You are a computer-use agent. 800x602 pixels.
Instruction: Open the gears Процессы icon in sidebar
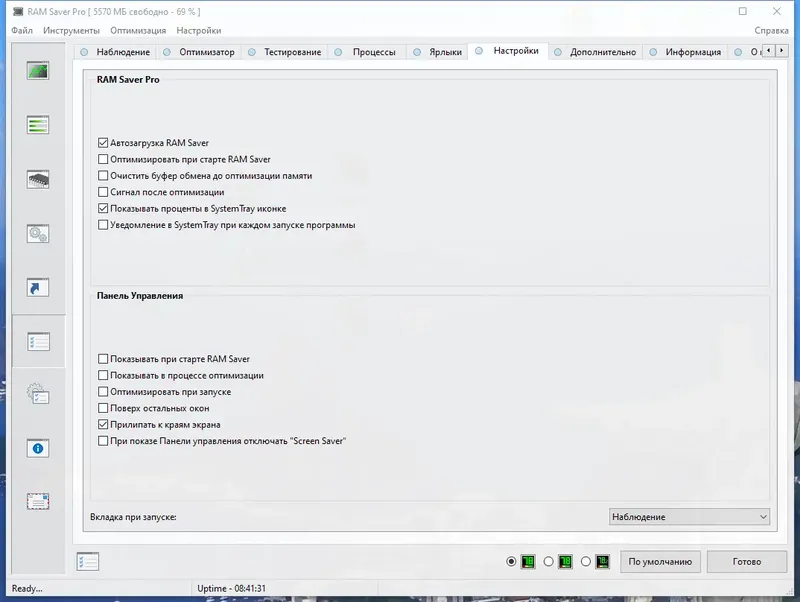39,231
